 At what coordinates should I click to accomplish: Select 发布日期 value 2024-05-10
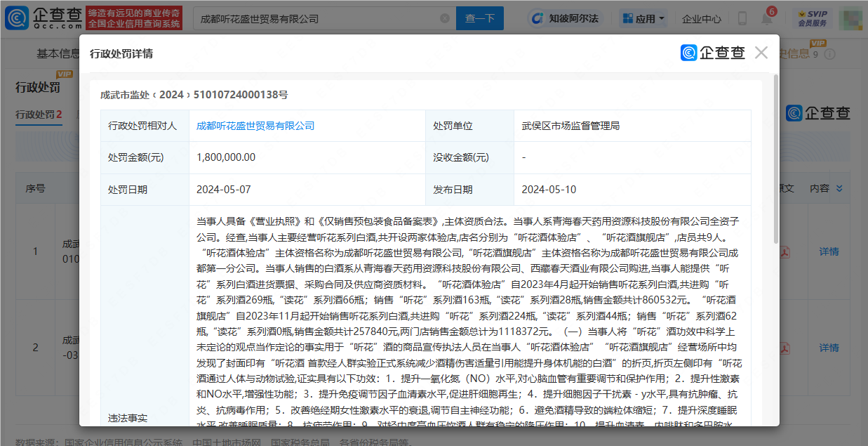pos(632,190)
